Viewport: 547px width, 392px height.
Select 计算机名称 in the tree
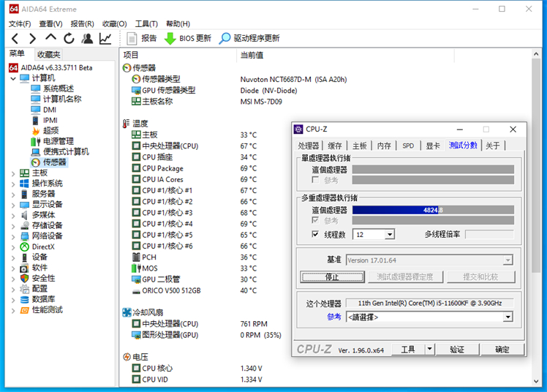(62, 99)
